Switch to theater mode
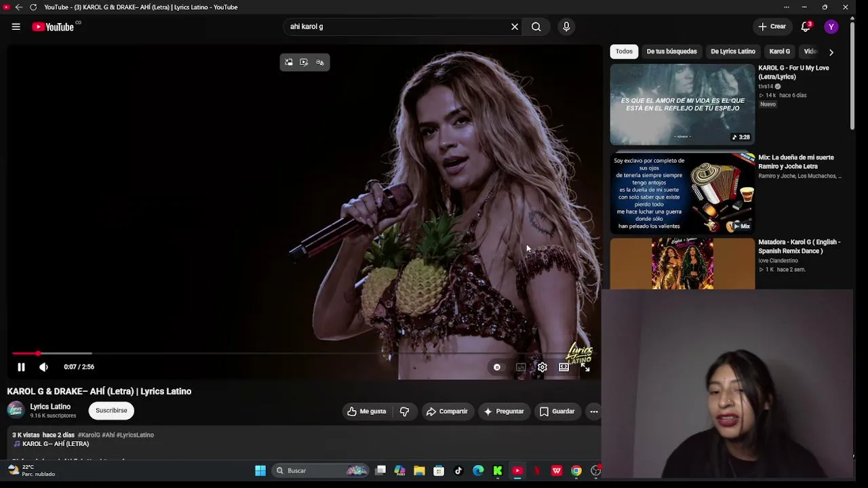The width and height of the screenshot is (868, 488). (x=564, y=367)
